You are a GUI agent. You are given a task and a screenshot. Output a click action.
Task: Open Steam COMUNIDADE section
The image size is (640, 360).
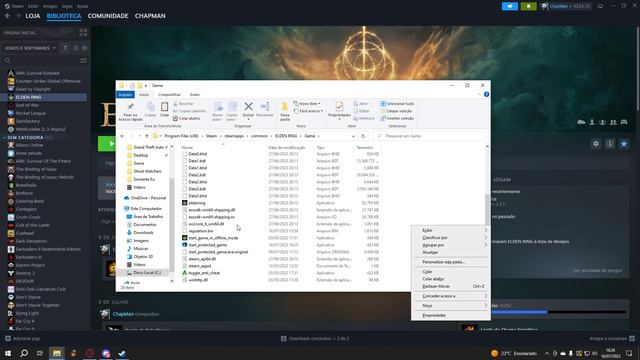point(108,16)
